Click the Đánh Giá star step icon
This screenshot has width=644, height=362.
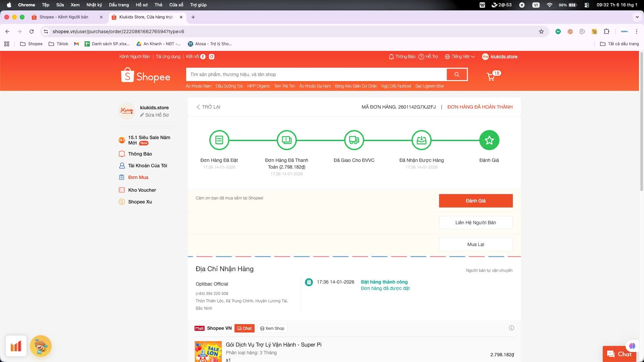[x=489, y=140]
